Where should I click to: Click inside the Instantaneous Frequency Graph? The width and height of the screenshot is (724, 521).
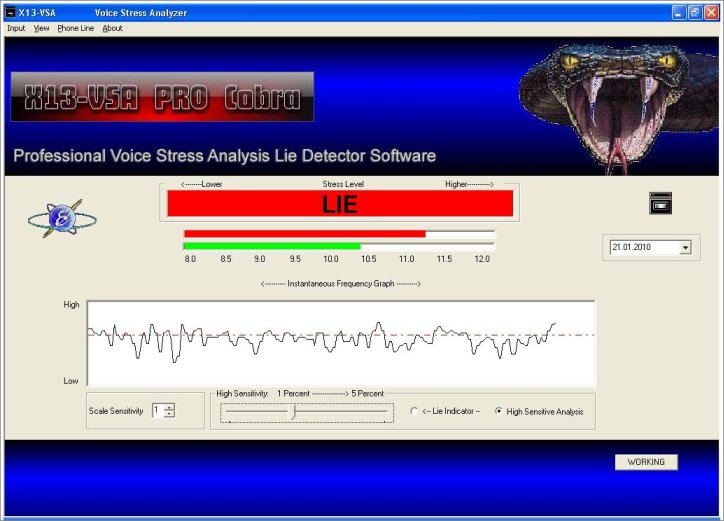[340, 343]
